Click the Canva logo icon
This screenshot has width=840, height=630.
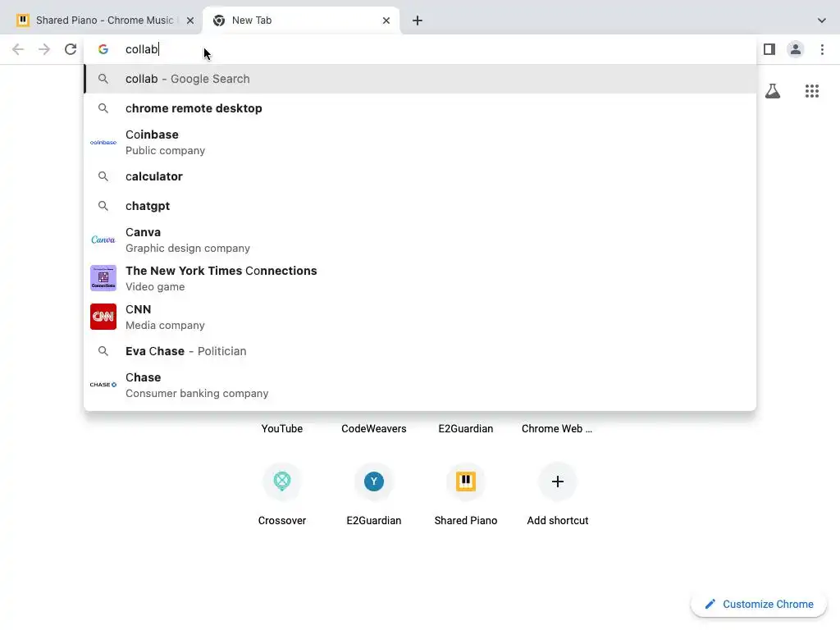coord(103,240)
